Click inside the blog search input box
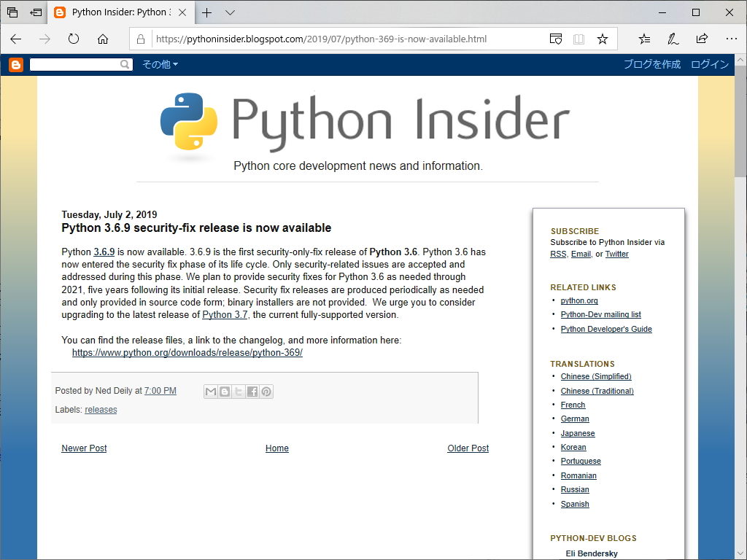 [77, 64]
